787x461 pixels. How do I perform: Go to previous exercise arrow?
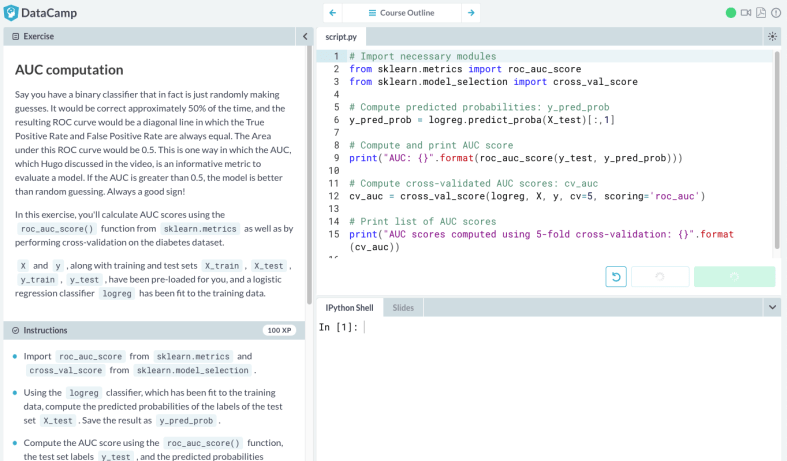pyautogui.click(x=332, y=13)
